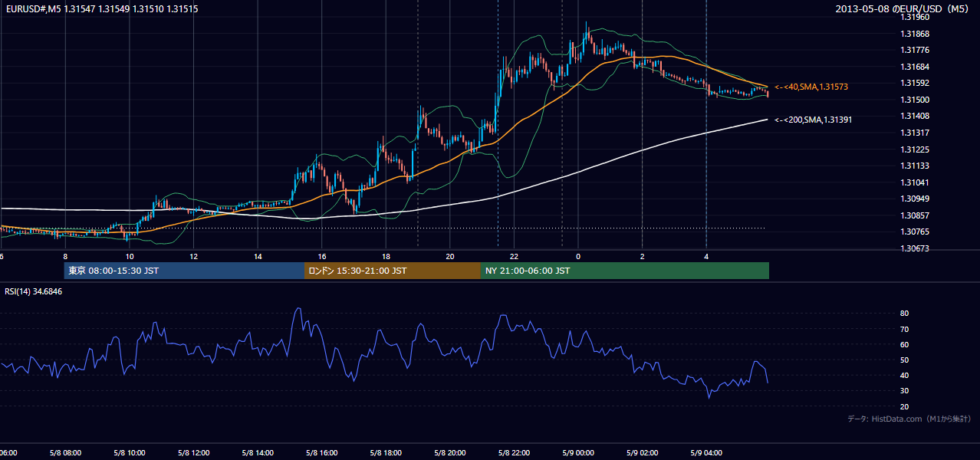
Task: Click RSI scale value 20
Action: tap(905, 406)
